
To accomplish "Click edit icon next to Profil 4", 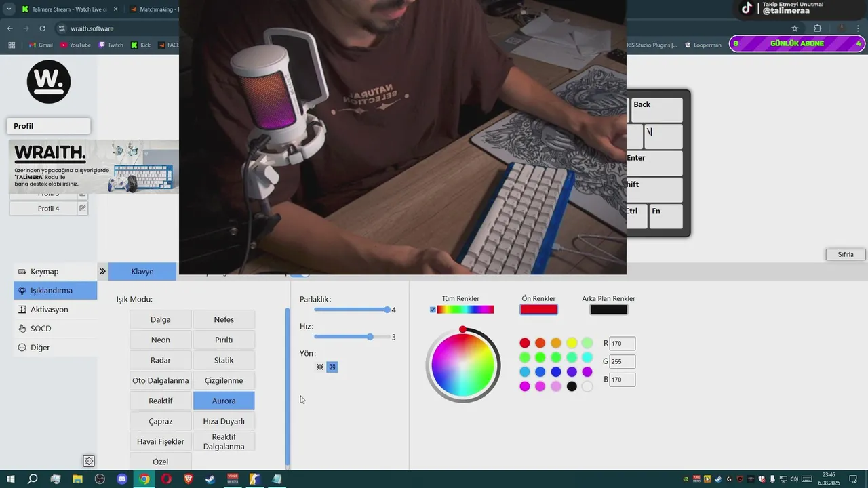I will pos(83,209).
